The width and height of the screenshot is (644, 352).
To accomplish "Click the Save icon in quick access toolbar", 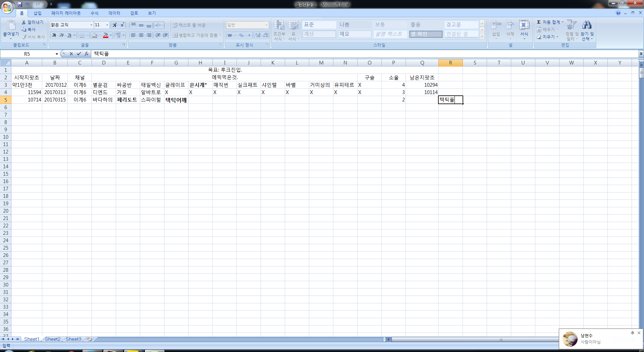I will [20, 4].
